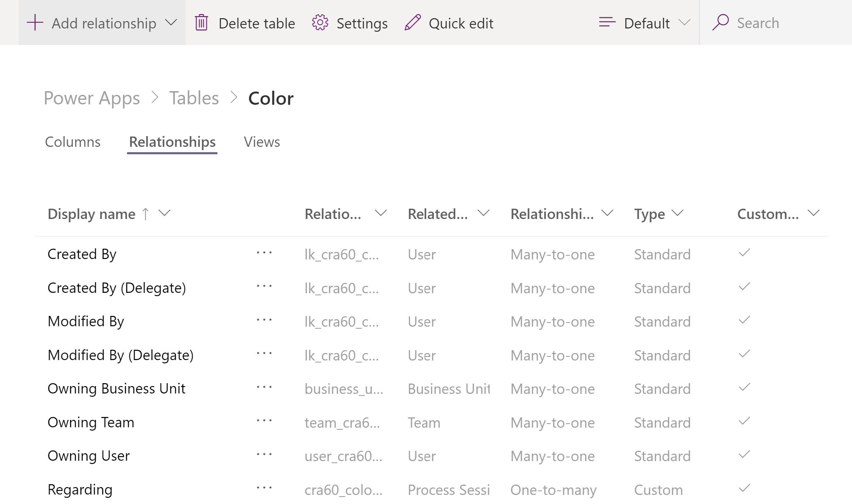Switch to the Views tab
The width and height of the screenshot is (852, 504).
tap(262, 142)
